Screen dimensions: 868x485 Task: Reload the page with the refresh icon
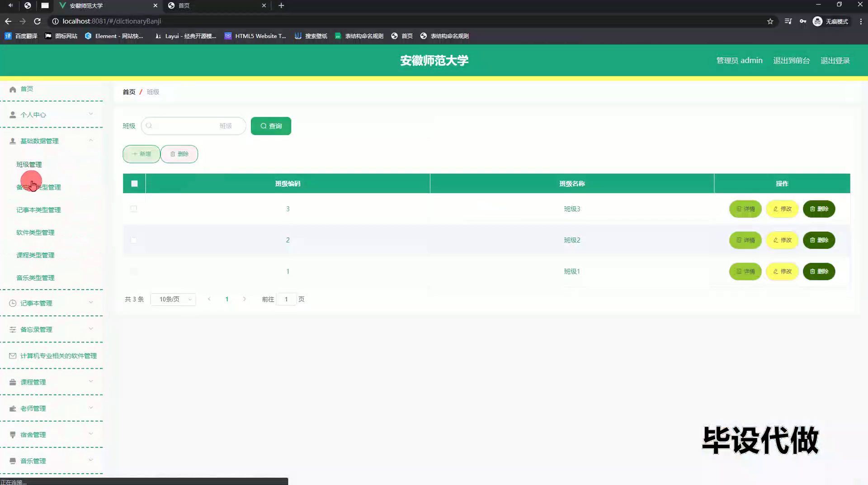click(37, 21)
